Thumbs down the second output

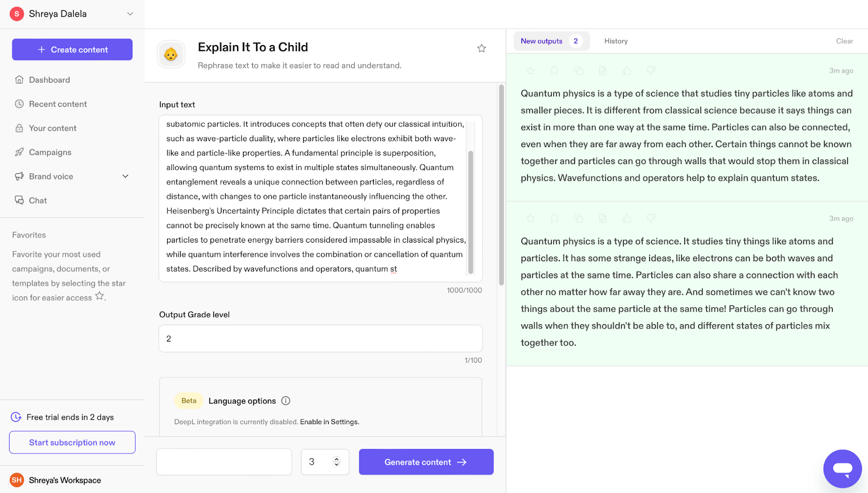651,218
